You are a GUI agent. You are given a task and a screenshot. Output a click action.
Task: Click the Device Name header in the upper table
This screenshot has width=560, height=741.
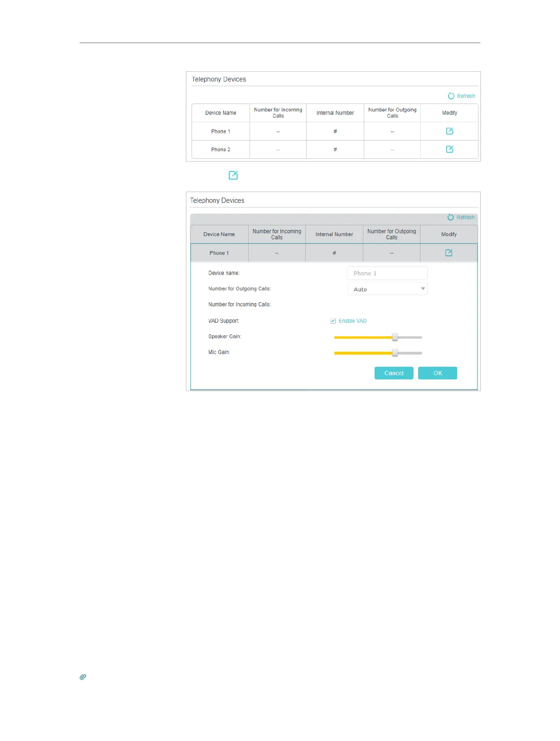pyautogui.click(x=221, y=113)
